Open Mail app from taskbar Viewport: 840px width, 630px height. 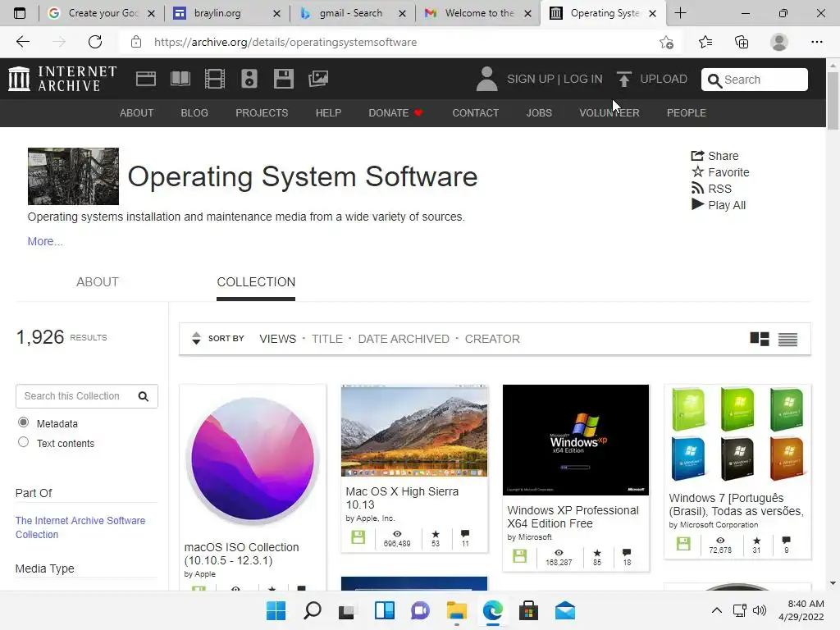[x=564, y=610]
